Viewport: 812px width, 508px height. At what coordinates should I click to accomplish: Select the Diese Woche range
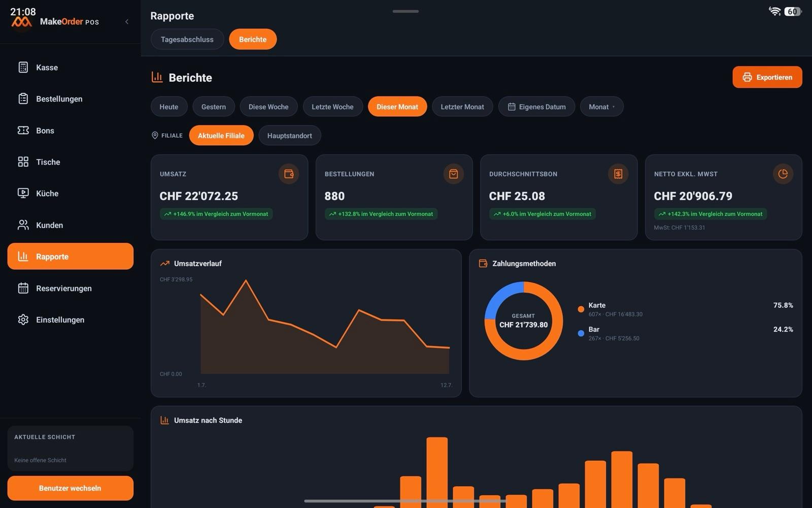pyautogui.click(x=268, y=107)
